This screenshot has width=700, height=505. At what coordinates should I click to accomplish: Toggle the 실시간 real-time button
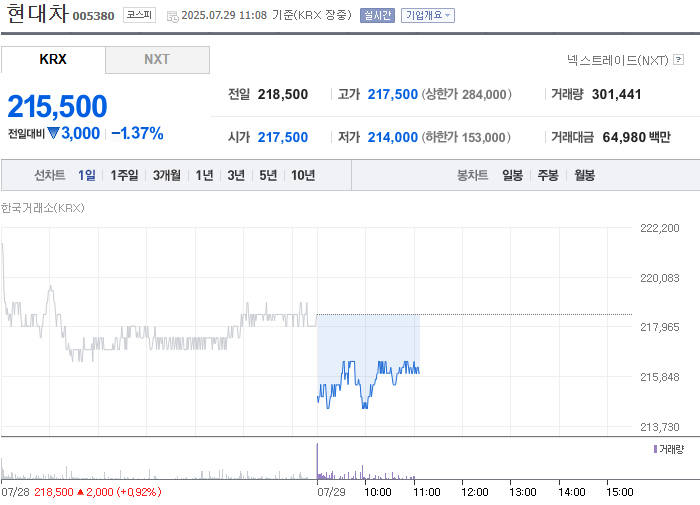pos(377,15)
